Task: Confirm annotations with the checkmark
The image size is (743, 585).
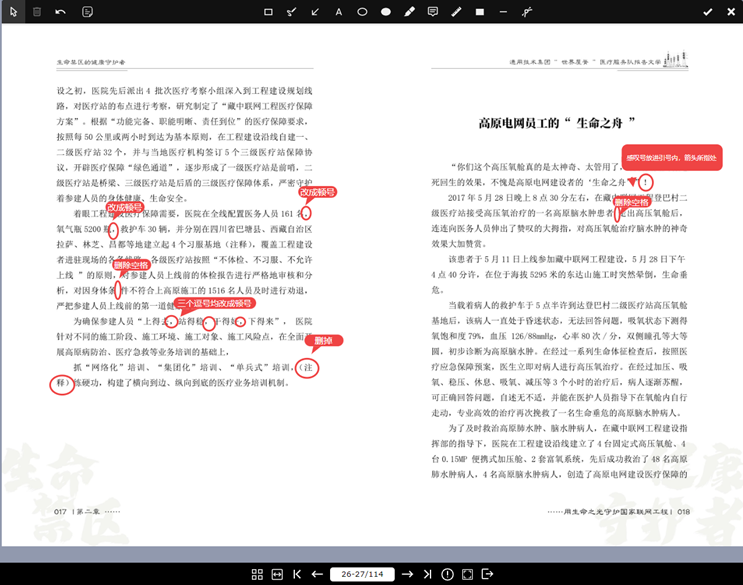Action: click(707, 12)
